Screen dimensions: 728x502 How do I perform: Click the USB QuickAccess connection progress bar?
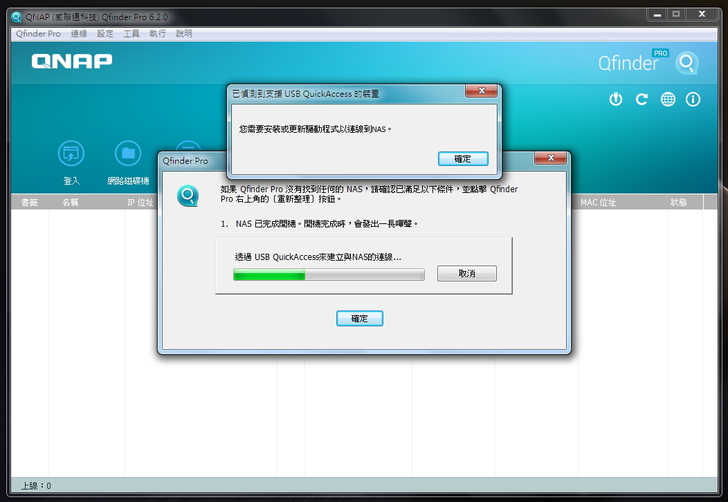(x=329, y=275)
